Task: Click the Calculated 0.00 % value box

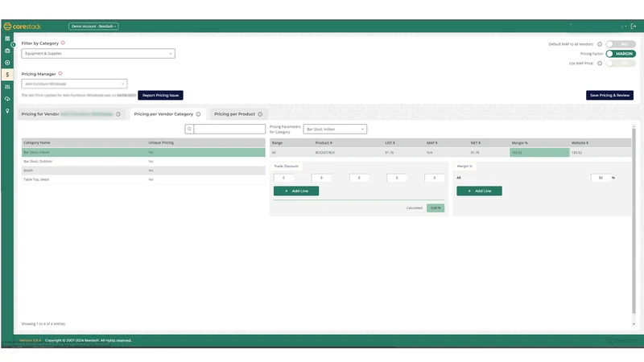Action: [436, 208]
